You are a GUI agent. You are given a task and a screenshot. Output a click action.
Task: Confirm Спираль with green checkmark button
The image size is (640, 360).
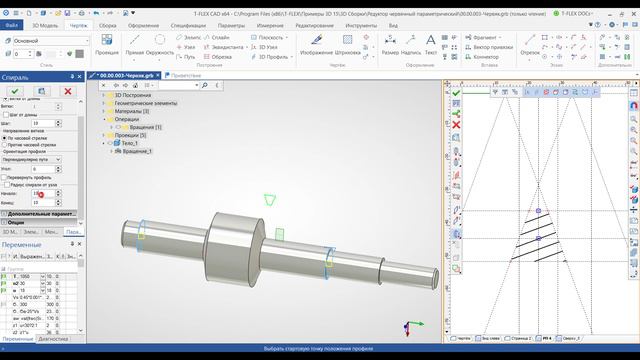[15, 91]
